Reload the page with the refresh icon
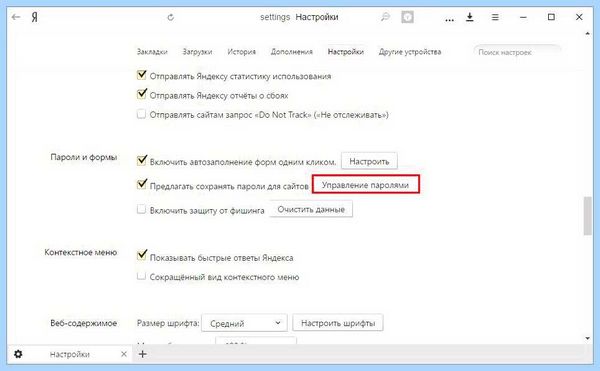This screenshot has height=371, width=600. tap(171, 17)
